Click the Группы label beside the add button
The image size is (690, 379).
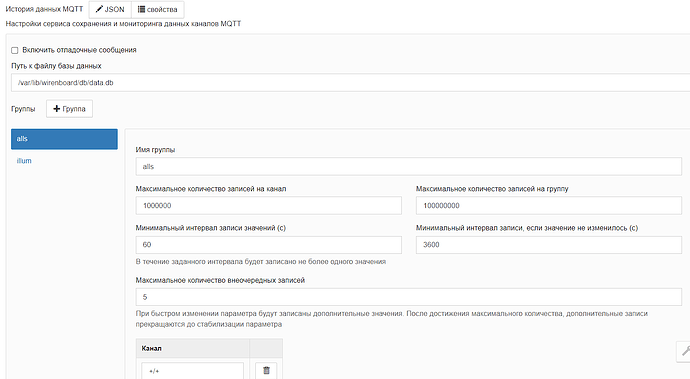[23, 109]
